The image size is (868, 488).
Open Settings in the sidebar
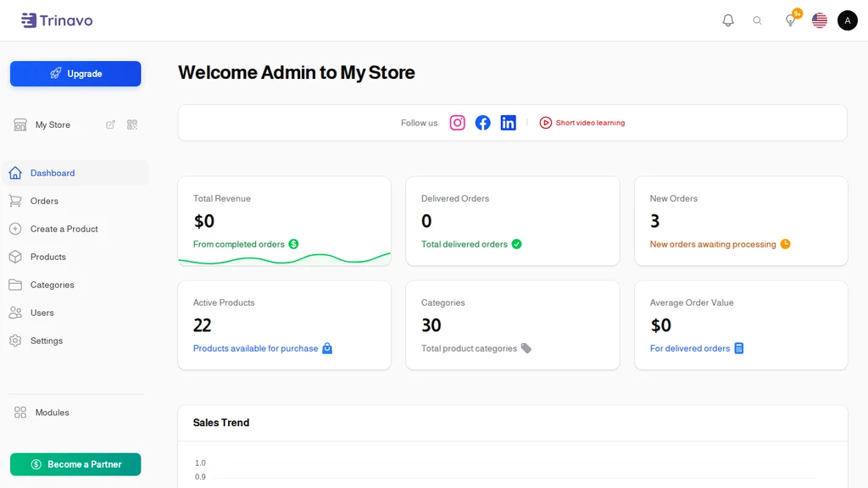75,341
